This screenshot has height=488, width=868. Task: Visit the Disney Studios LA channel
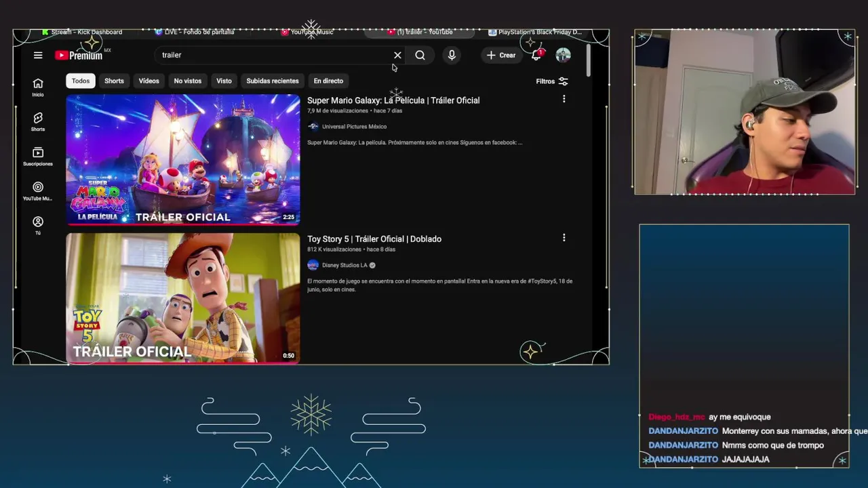(344, 266)
